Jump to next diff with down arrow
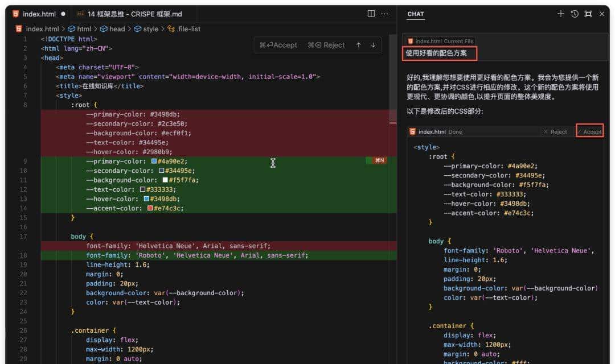 pyautogui.click(x=374, y=45)
